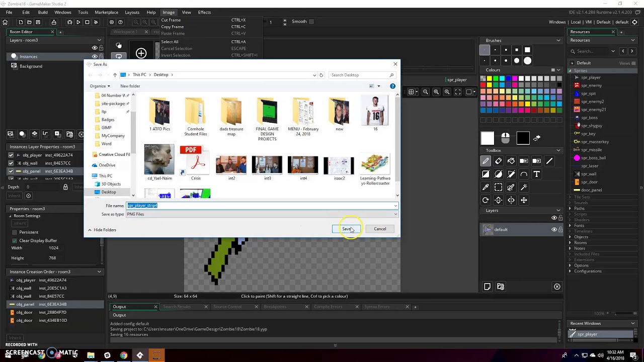Viewport: 644px width, 362px height.
Task: Click the Home start page icon
Action: 5,22
